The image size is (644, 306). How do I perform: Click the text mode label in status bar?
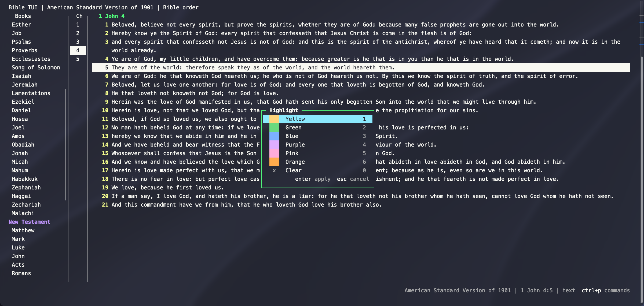[x=569, y=290]
